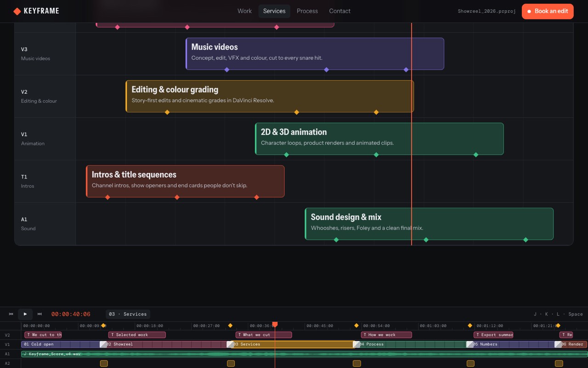Select last keyframe diamond on Music videos clip
This screenshot has width=588, height=368.
pyautogui.click(x=406, y=70)
